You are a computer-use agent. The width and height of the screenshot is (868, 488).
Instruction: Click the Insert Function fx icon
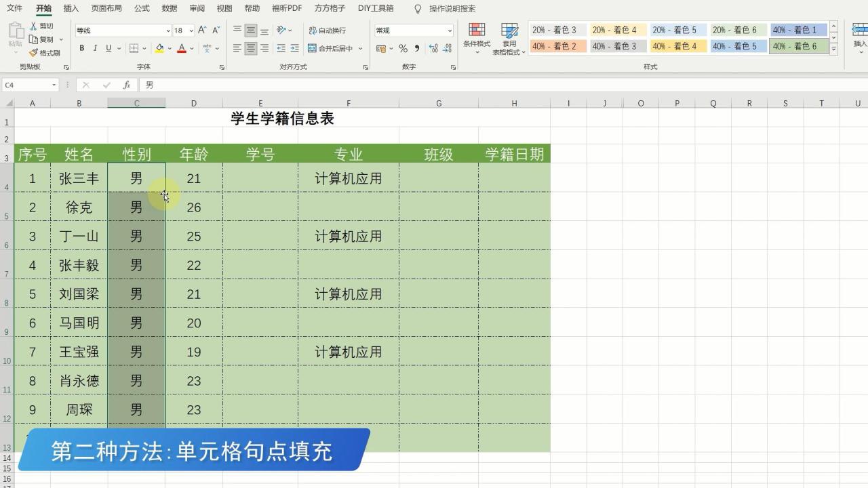127,85
